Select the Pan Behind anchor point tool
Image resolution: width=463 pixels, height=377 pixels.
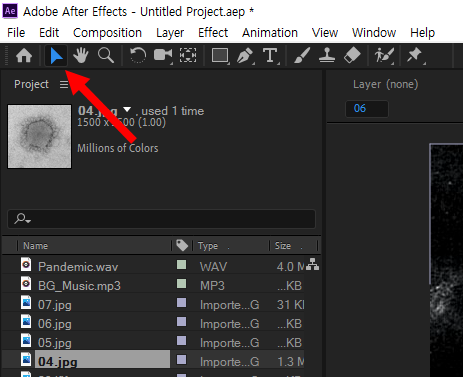188,56
